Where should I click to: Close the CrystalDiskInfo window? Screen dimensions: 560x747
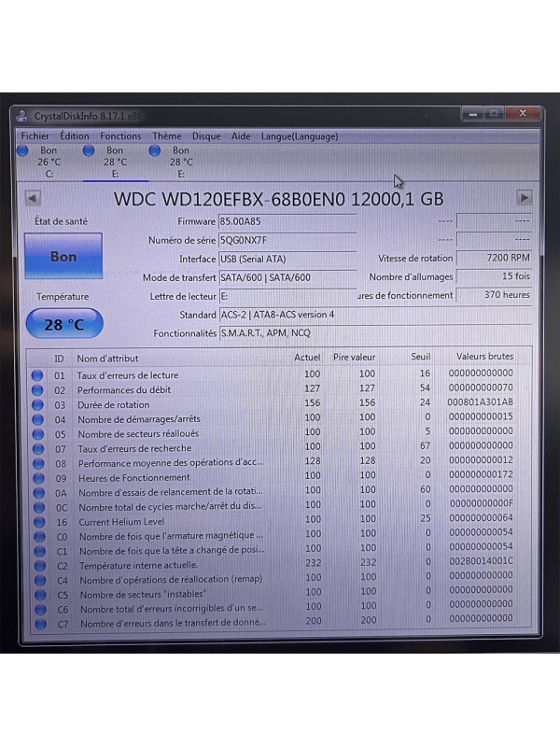point(523,113)
